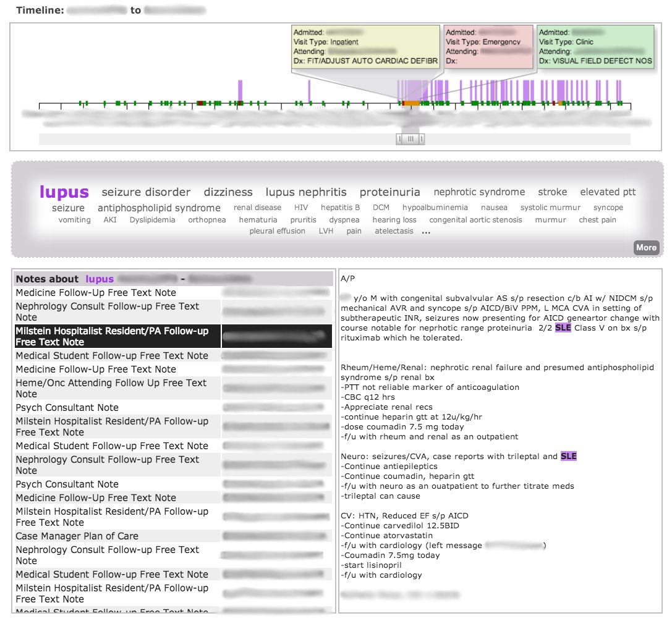Screen dimensions: 672x621
Task: Open the Case Manager Plan of Care note
Action: coord(77,536)
